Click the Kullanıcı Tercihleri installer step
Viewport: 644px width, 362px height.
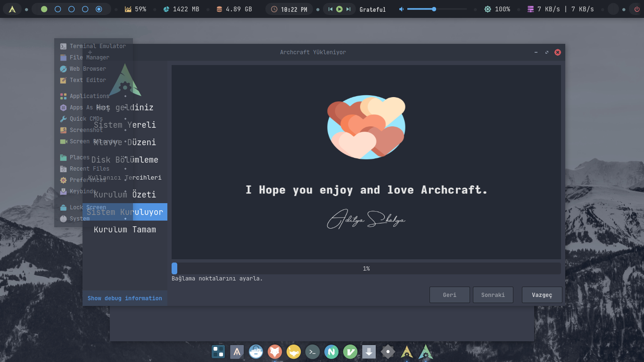tap(125, 177)
